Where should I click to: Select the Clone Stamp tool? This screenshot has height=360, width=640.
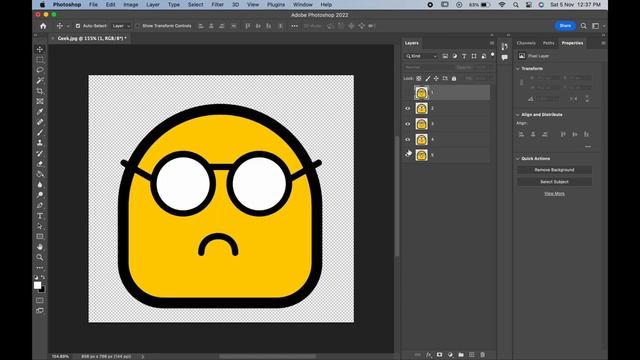(x=40, y=143)
